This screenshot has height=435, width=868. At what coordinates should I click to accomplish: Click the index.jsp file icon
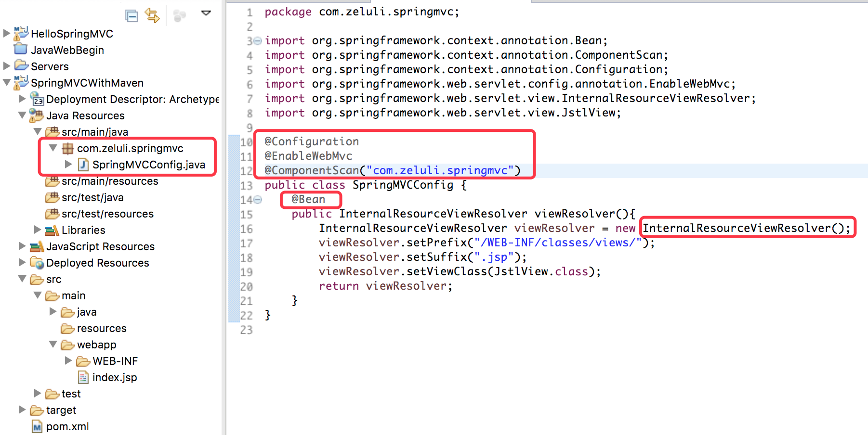click(83, 377)
